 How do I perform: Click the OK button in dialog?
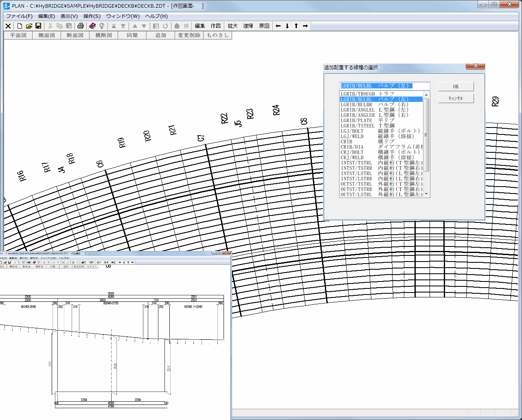456,87
